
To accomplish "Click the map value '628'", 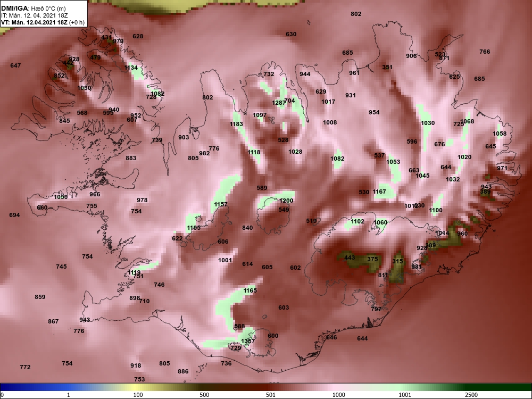I will [x=138, y=36].
